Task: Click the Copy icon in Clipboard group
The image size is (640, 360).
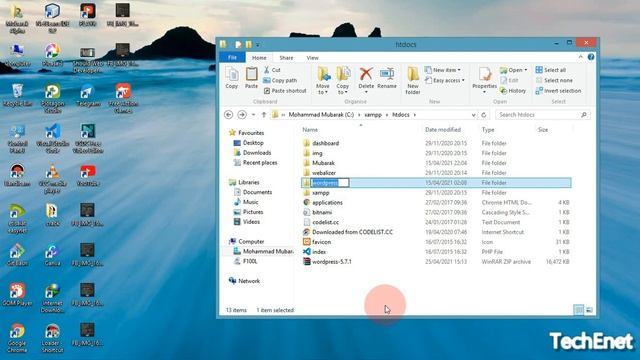Action: 231,78
